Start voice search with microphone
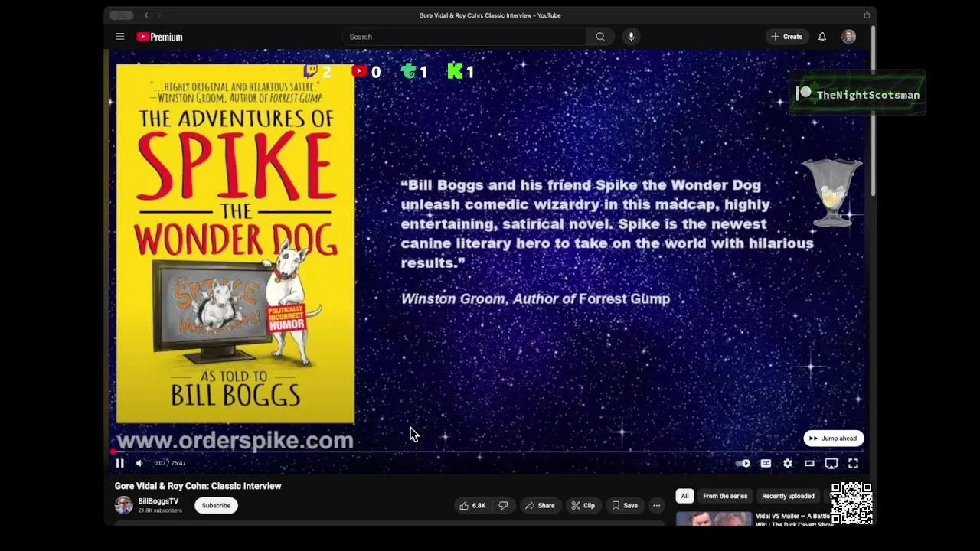The height and width of the screenshot is (551, 980). click(631, 37)
